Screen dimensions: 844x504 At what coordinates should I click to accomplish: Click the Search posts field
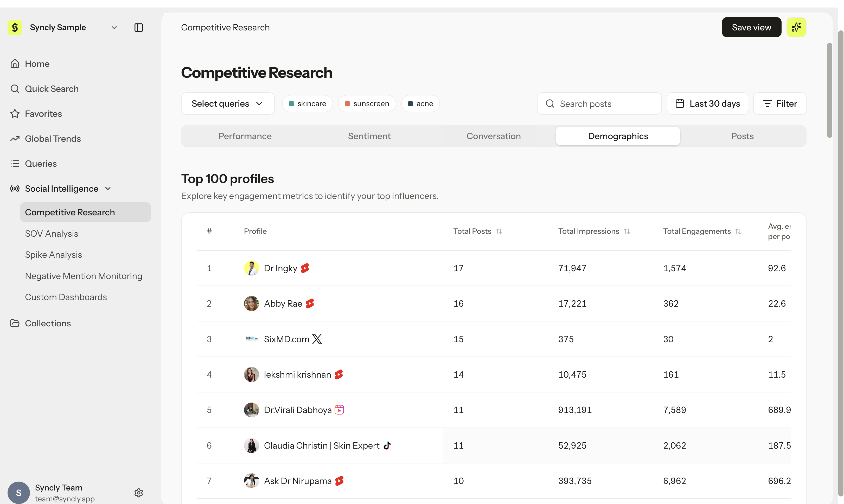tap(599, 104)
